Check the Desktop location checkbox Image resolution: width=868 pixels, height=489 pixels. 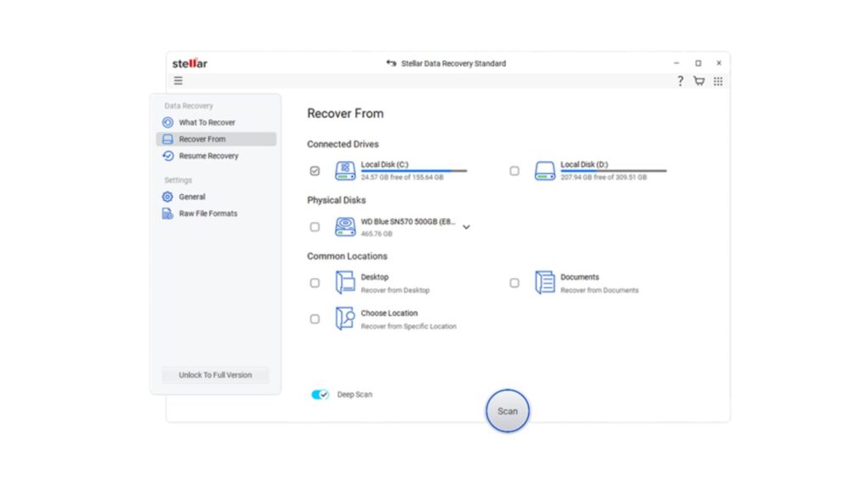click(x=314, y=283)
